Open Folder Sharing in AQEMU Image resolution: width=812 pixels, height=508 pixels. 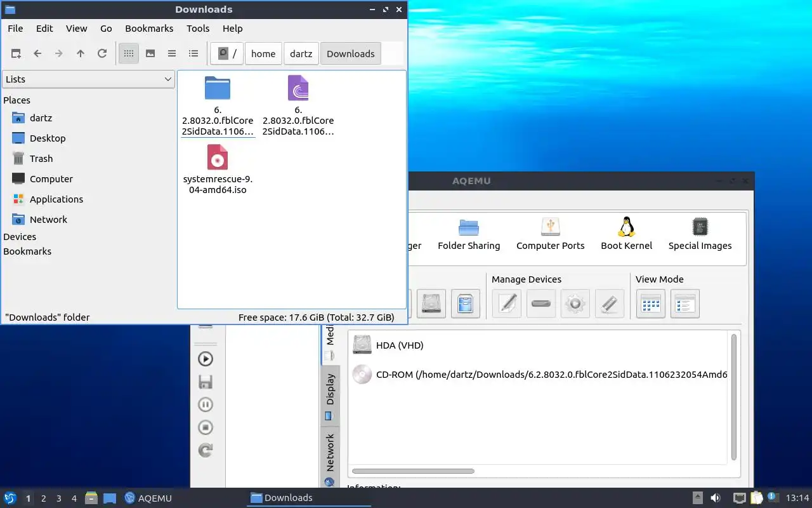(x=469, y=234)
